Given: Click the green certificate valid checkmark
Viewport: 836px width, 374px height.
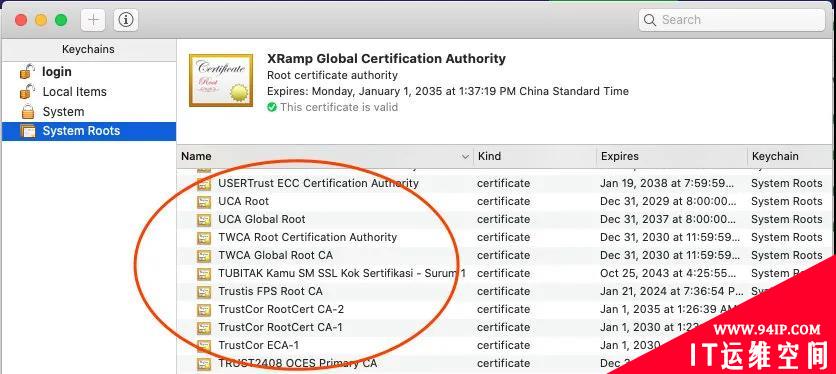Looking at the screenshot, I should pos(272,107).
